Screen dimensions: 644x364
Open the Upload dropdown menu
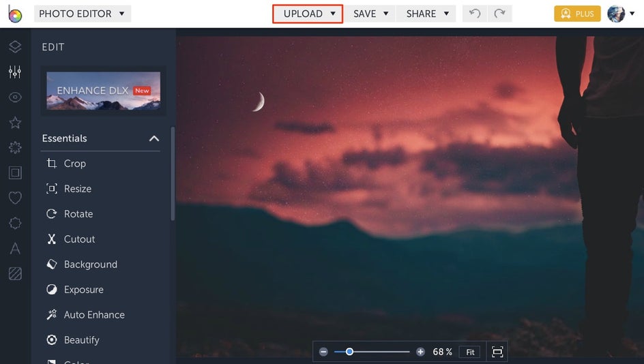tap(308, 14)
